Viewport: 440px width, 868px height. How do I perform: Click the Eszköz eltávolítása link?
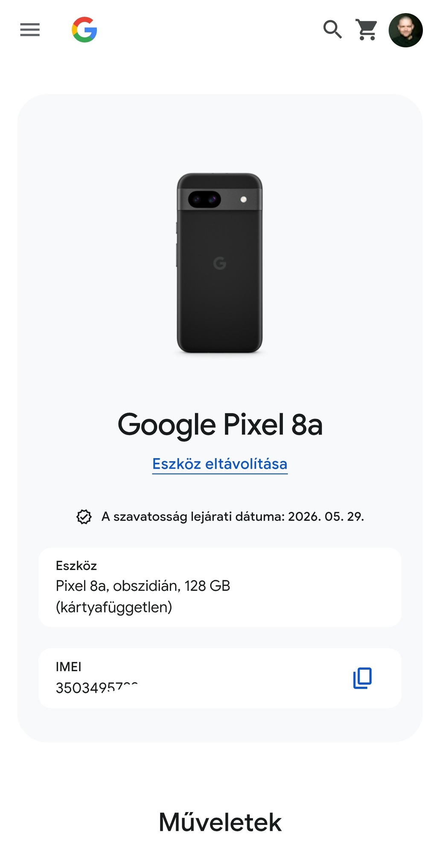click(x=220, y=464)
